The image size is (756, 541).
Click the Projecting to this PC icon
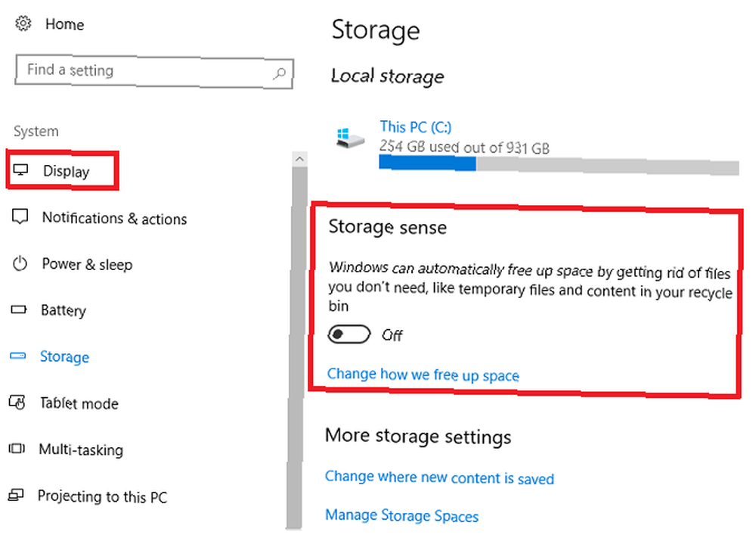[16, 495]
